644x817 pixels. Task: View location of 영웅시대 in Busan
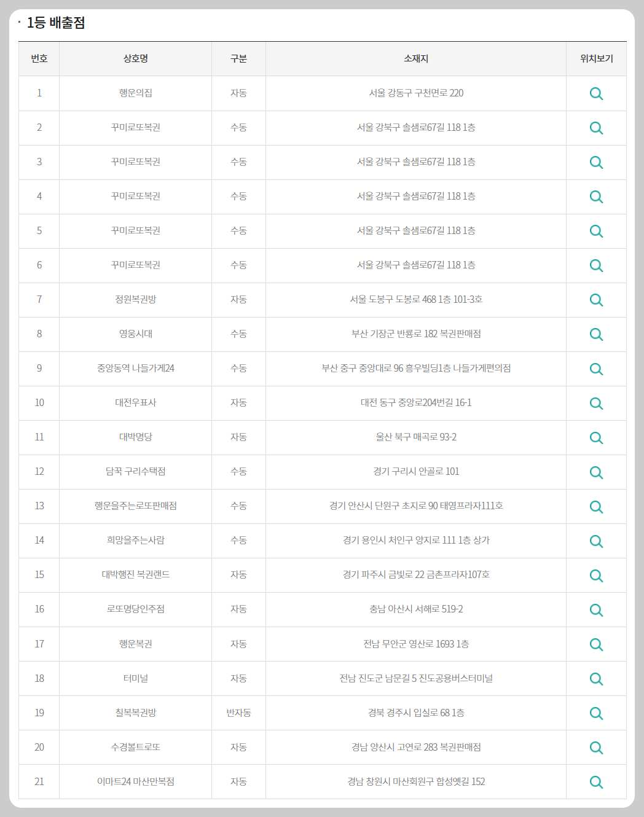595,334
